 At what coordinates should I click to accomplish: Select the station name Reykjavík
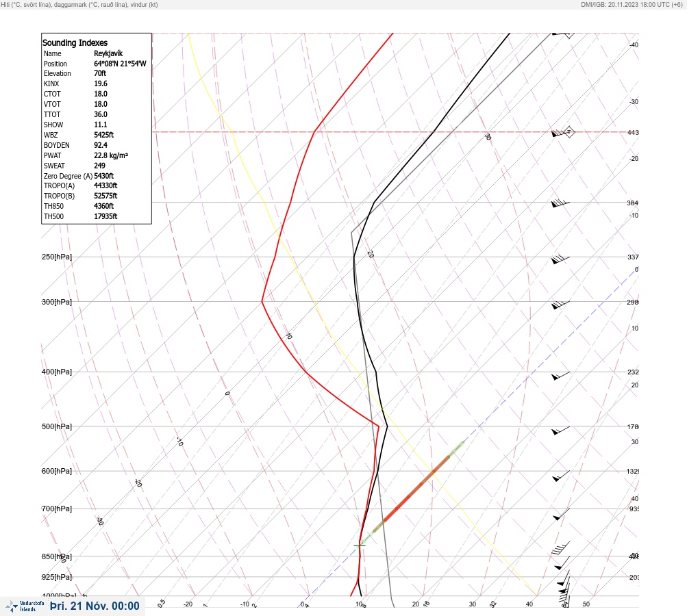108,53
